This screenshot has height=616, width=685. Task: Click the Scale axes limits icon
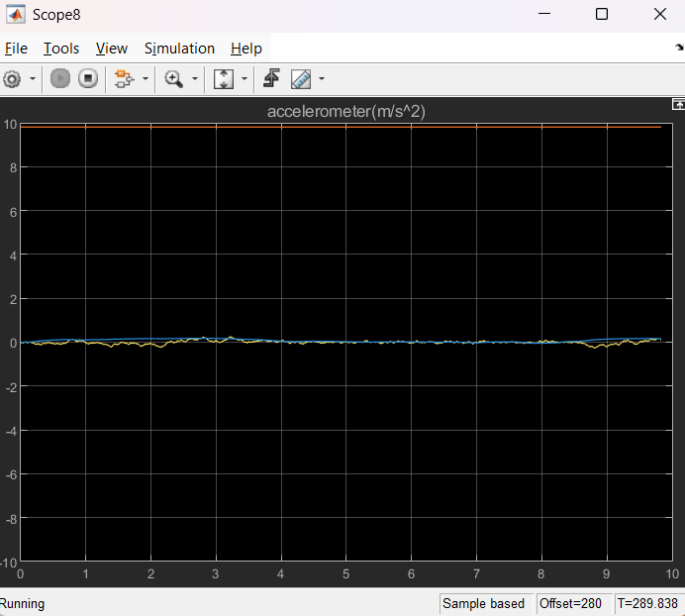click(x=224, y=79)
